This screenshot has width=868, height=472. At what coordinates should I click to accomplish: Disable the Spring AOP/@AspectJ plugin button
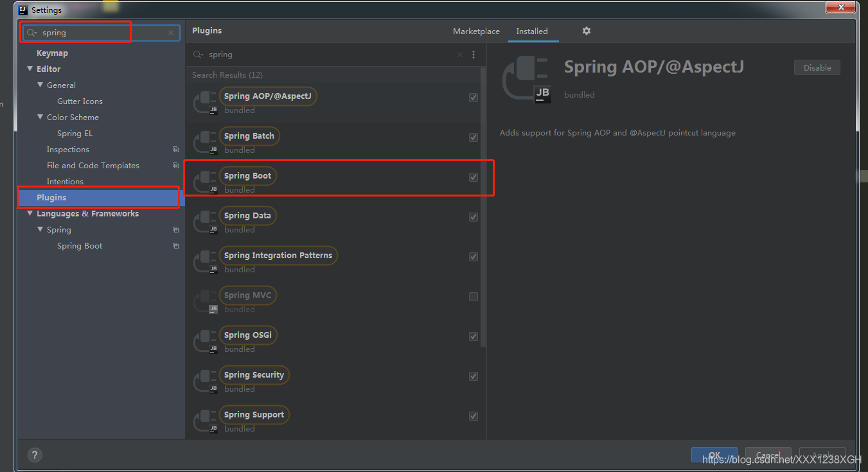(817, 67)
